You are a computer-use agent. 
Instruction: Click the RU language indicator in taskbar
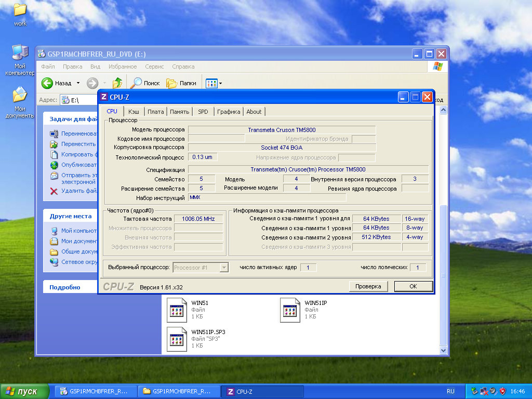(450, 391)
